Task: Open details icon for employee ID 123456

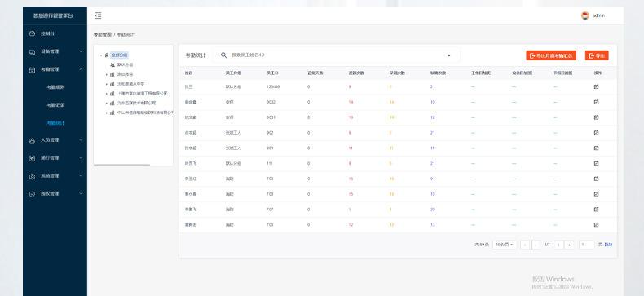Action: 597,86
